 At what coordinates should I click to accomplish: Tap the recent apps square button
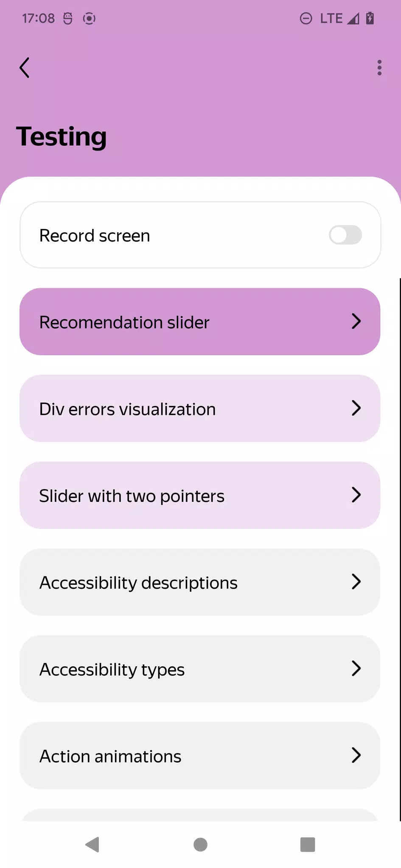tap(307, 844)
